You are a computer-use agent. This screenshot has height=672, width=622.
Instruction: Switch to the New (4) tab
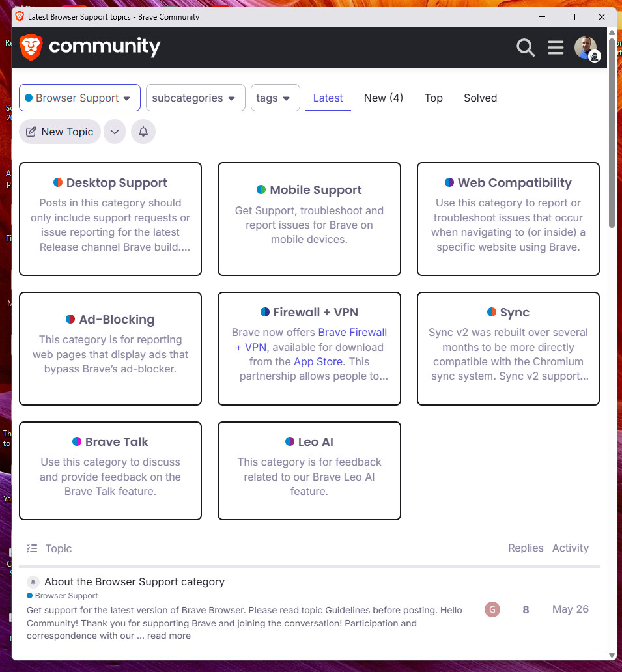click(x=383, y=98)
